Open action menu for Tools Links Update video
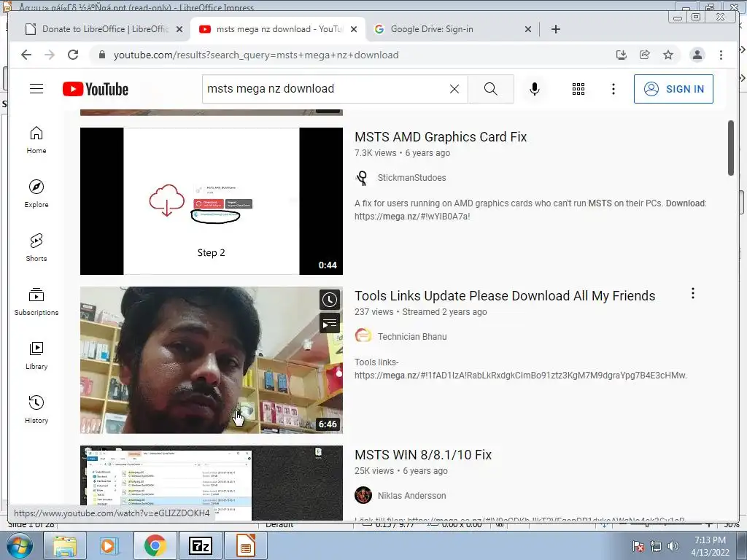 click(x=693, y=293)
